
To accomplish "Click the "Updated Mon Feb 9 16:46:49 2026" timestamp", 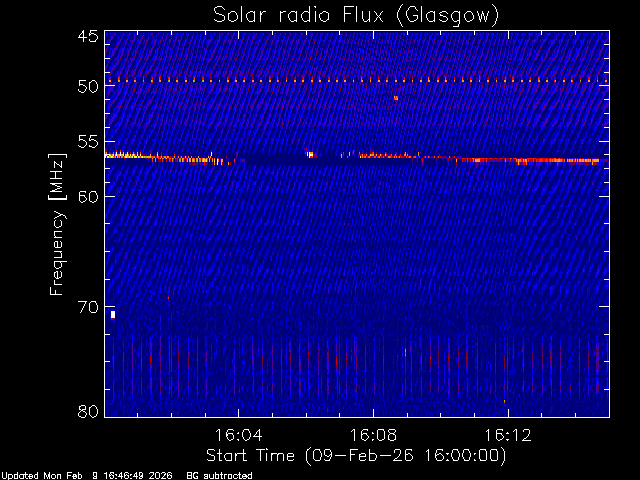I will [87, 476].
